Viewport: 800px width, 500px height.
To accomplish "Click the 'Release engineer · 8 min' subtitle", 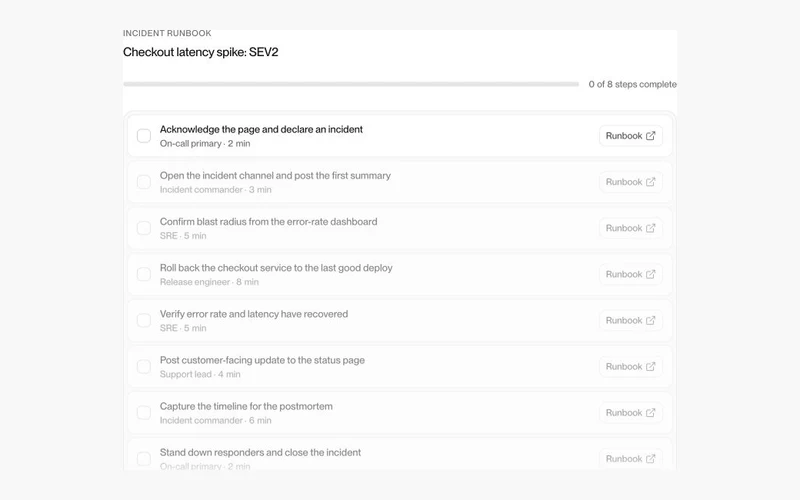I will 209,282.
